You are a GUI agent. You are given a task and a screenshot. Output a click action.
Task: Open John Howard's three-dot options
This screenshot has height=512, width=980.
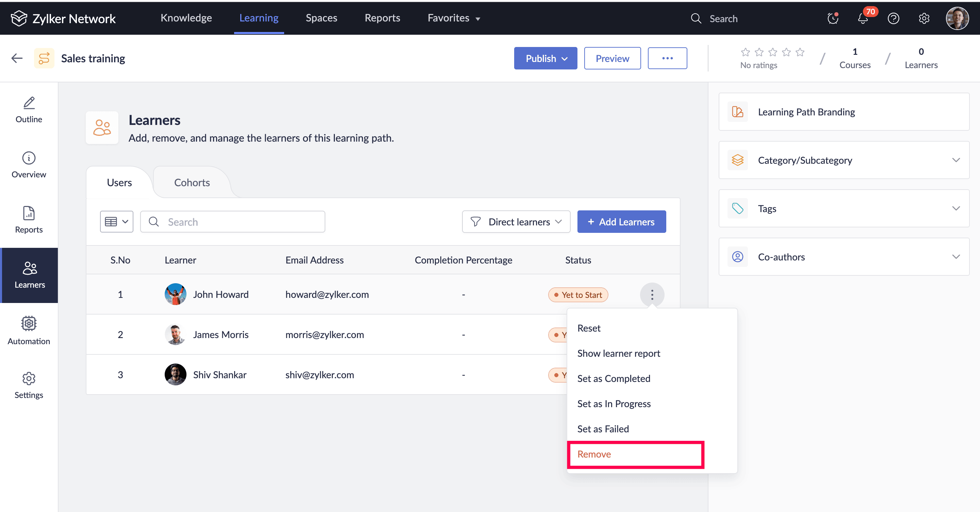(x=652, y=294)
